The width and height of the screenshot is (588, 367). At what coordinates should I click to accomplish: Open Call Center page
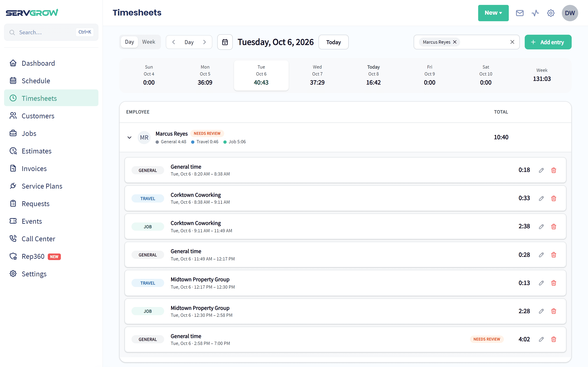click(x=51, y=239)
